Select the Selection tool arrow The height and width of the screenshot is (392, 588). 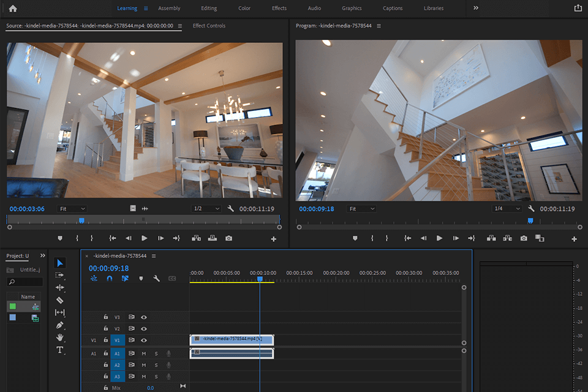(x=59, y=263)
